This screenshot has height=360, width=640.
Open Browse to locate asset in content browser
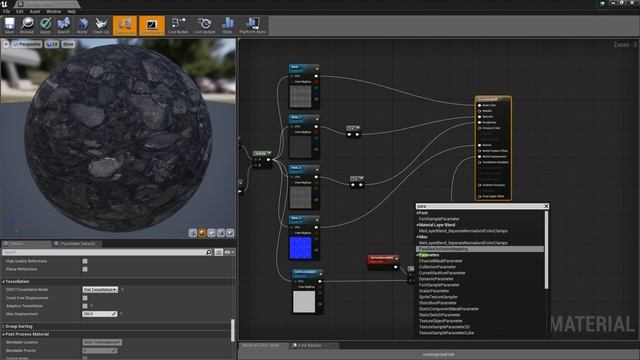click(27, 25)
